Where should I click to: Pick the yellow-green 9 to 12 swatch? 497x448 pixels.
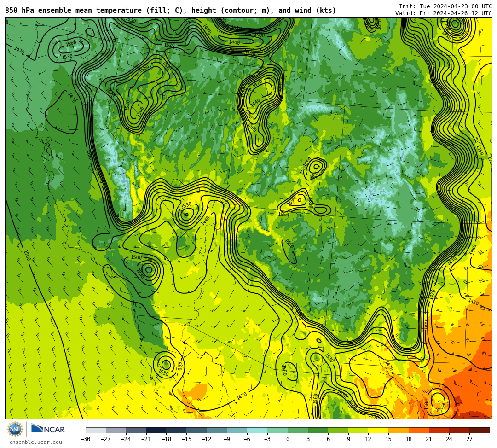tap(358, 430)
